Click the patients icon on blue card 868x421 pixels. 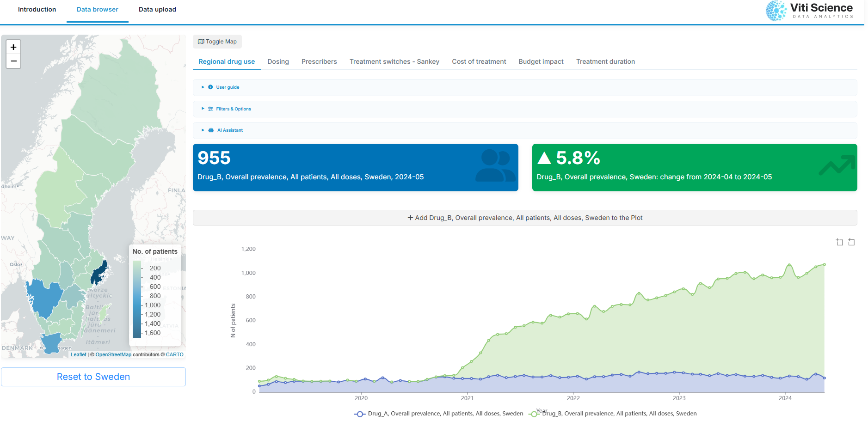point(495,165)
